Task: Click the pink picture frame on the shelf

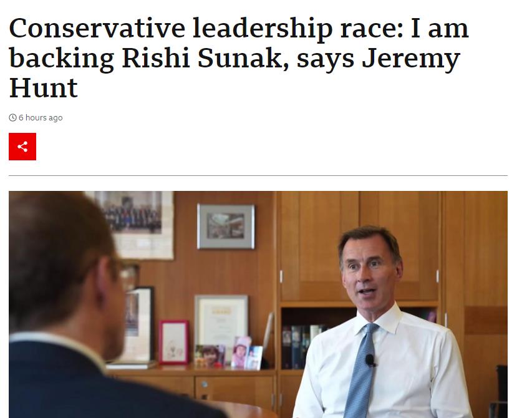Action: [x=174, y=342]
